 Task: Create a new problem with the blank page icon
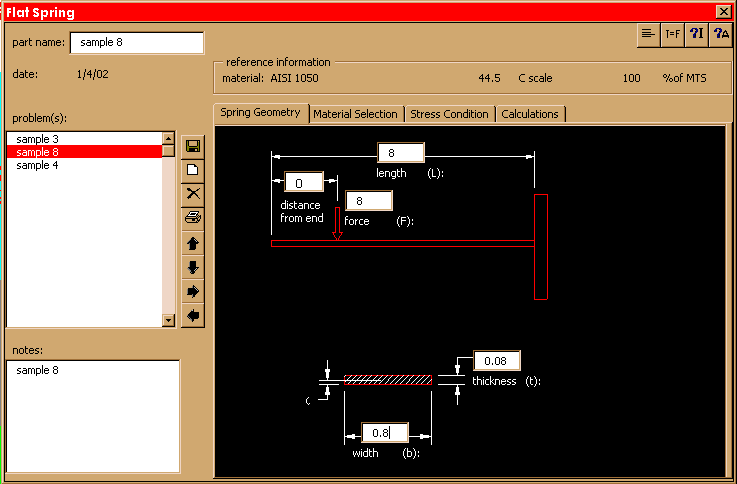tap(193, 169)
